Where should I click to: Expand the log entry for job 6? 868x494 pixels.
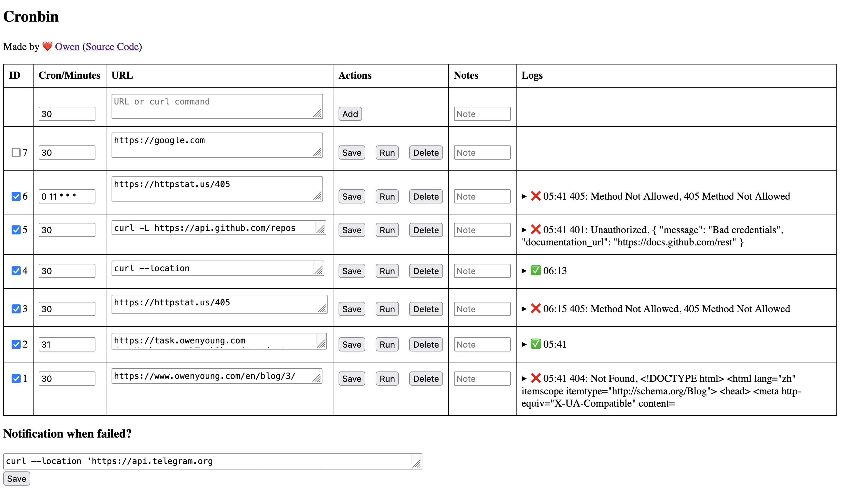pos(524,196)
